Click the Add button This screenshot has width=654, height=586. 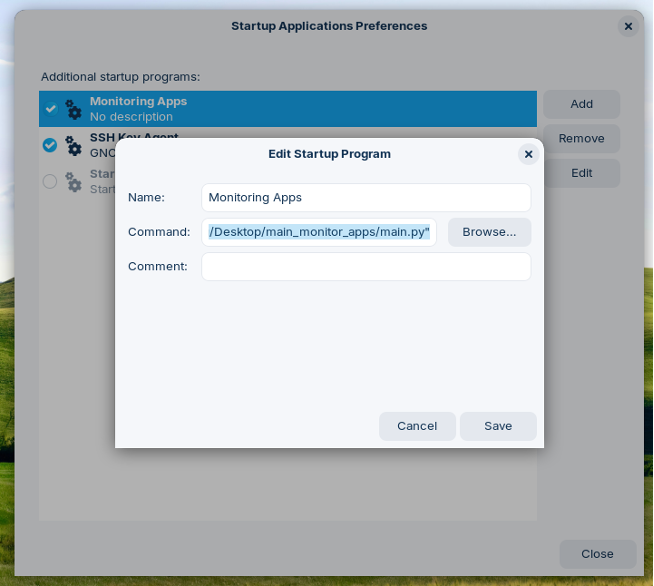[581, 104]
